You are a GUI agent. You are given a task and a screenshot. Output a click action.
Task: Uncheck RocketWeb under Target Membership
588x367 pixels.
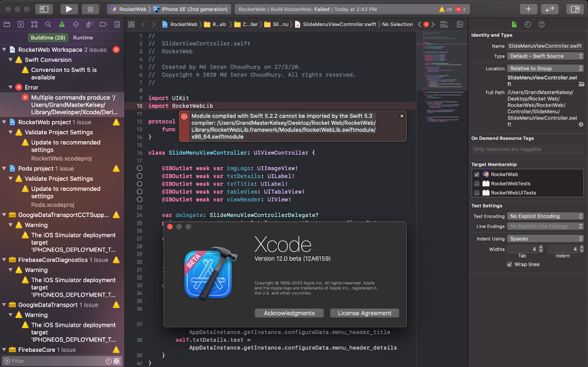click(x=477, y=174)
